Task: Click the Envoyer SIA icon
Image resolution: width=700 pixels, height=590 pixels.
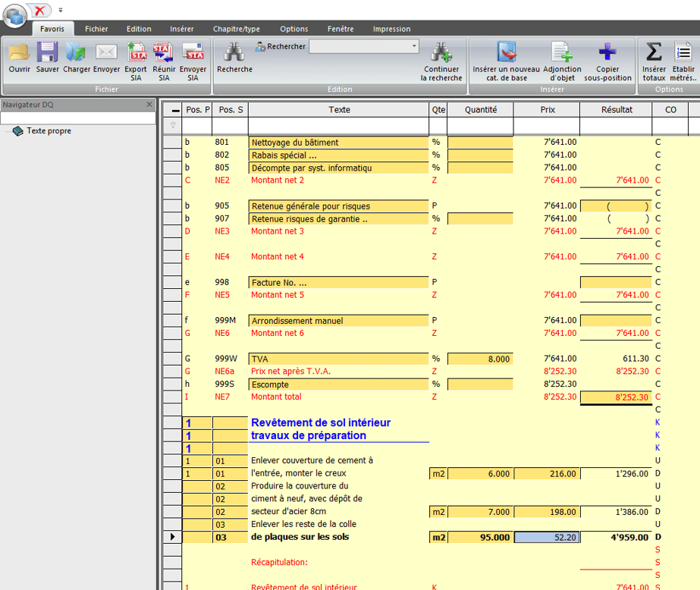Action: pos(193,52)
